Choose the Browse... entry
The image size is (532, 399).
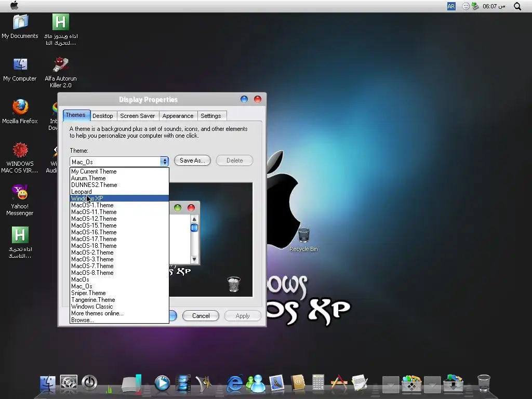(119, 320)
